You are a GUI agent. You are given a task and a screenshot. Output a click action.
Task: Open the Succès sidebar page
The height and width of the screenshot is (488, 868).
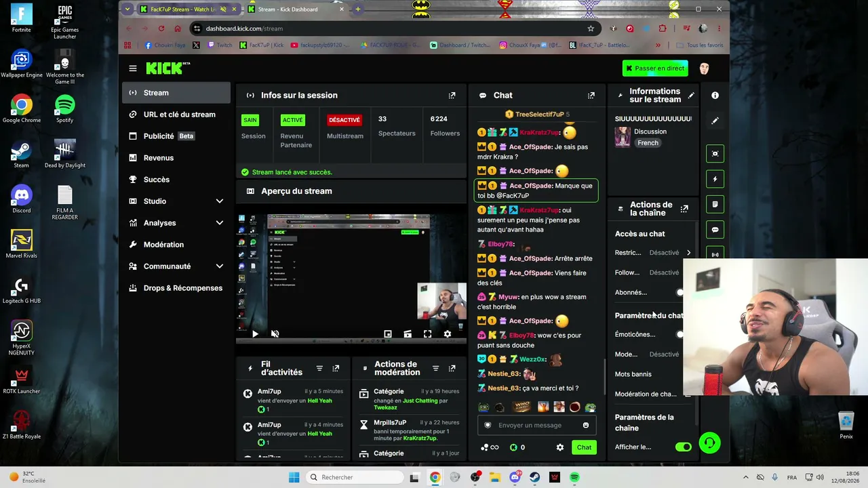click(176, 180)
